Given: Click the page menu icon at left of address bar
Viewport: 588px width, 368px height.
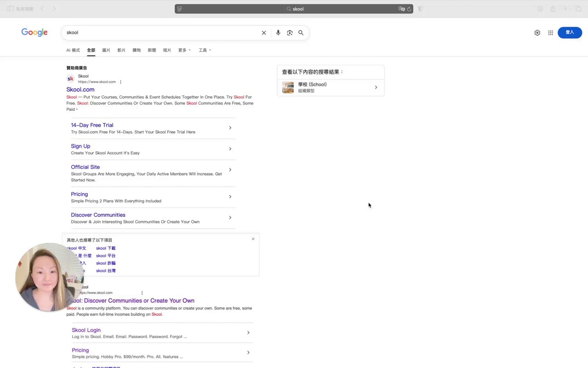Looking at the screenshot, I should coord(180,9).
